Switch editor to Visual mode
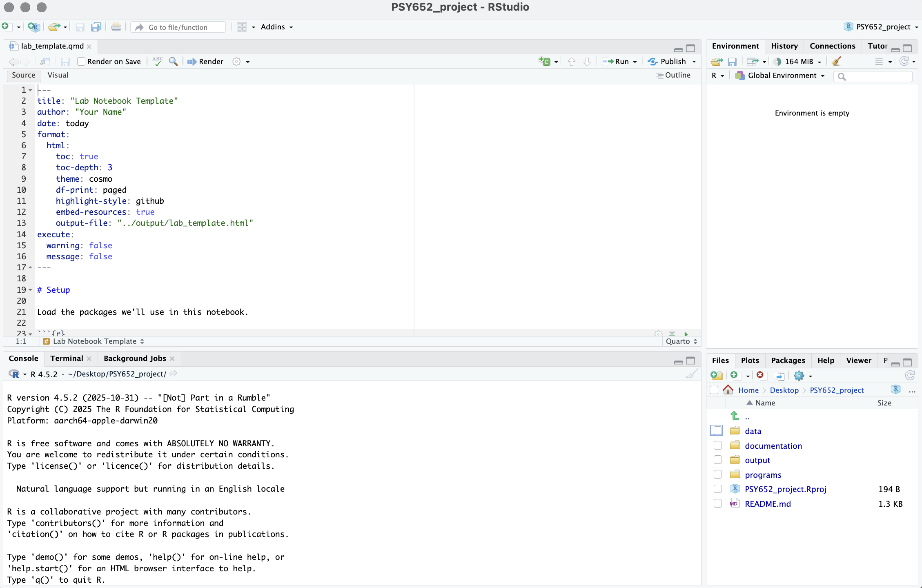Image resolution: width=922 pixels, height=588 pixels. click(58, 75)
